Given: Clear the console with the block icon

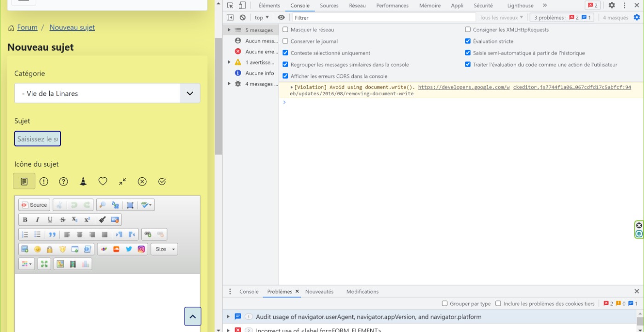Looking at the screenshot, I should coord(242,17).
